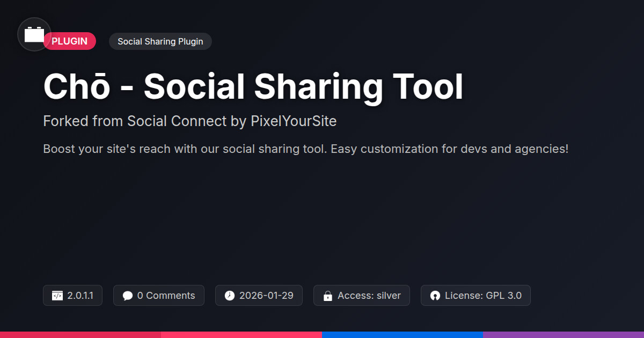Click the Access: silver label

click(x=369, y=296)
